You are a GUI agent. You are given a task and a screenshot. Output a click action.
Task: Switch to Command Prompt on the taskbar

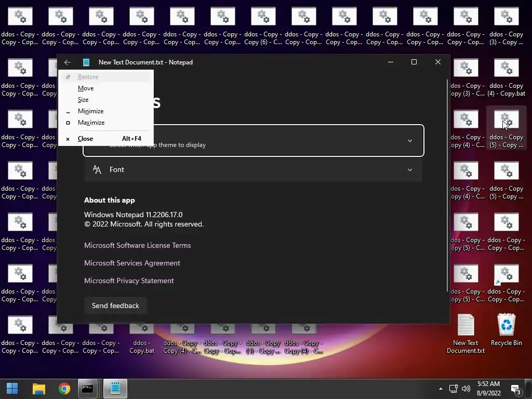[87, 389]
